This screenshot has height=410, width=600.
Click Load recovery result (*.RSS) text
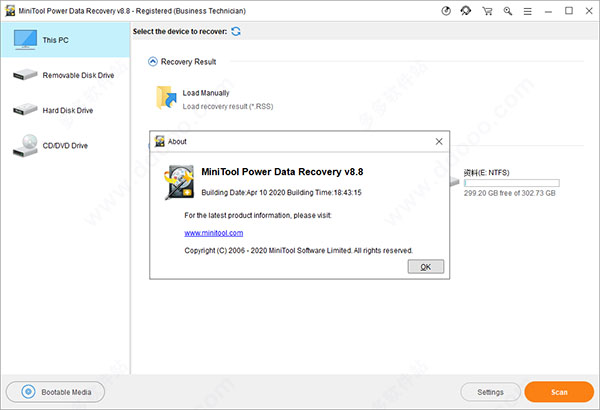pos(228,106)
